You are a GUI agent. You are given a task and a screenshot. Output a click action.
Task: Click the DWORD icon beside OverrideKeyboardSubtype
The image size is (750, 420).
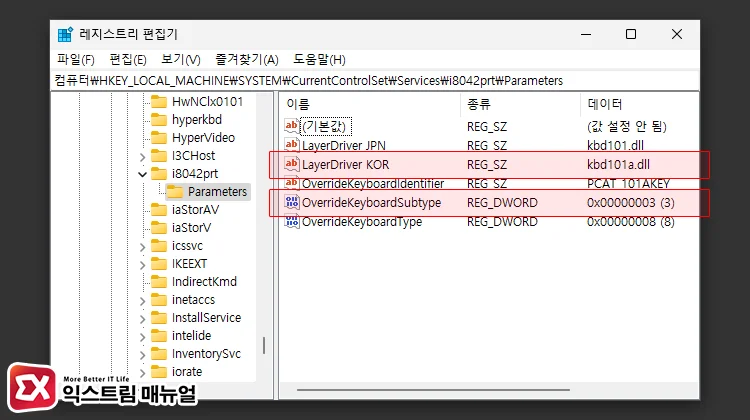292,203
